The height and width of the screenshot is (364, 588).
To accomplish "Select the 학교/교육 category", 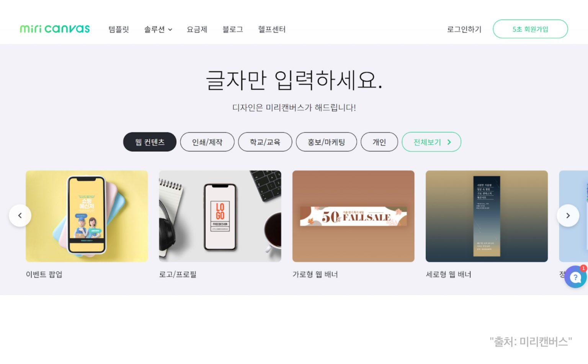I will pyautogui.click(x=265, y=142).
